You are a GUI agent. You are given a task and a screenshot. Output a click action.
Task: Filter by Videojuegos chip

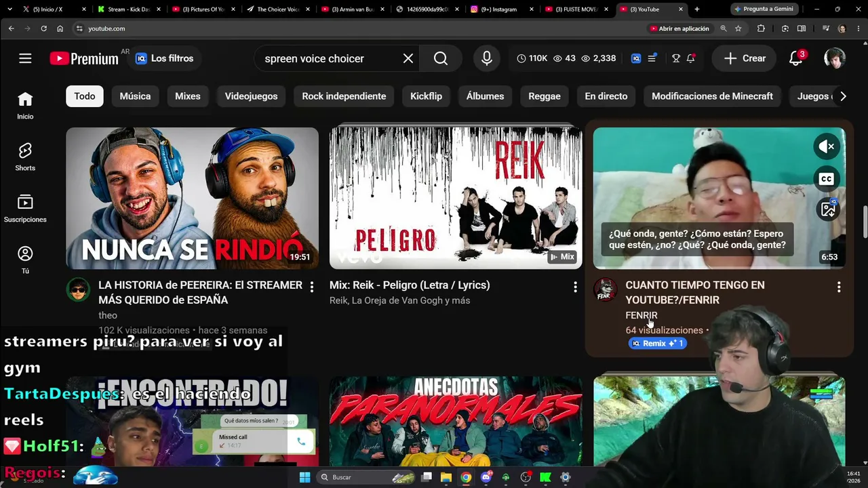tap(252, 96)
